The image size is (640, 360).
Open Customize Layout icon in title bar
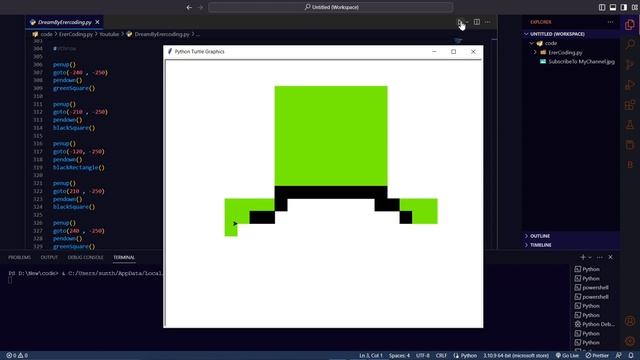click(x=635, y=7)
